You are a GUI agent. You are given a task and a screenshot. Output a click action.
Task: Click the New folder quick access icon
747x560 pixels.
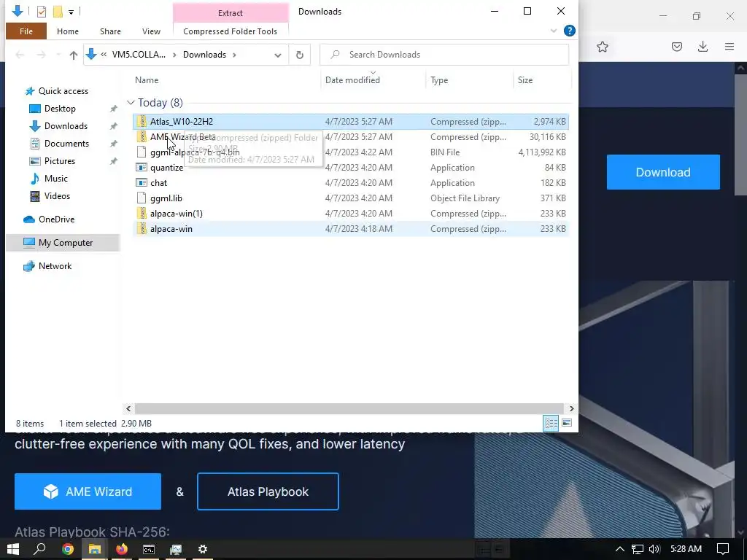click(58, 12)
